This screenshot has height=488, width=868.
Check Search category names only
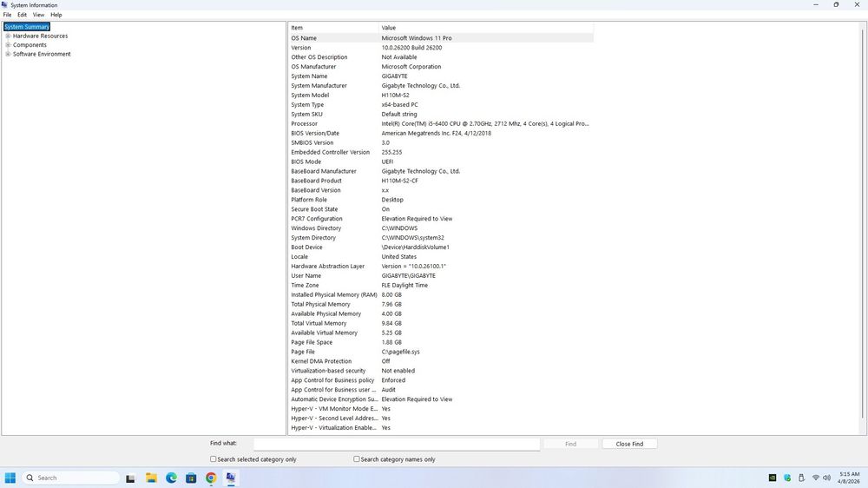[357, 458]
